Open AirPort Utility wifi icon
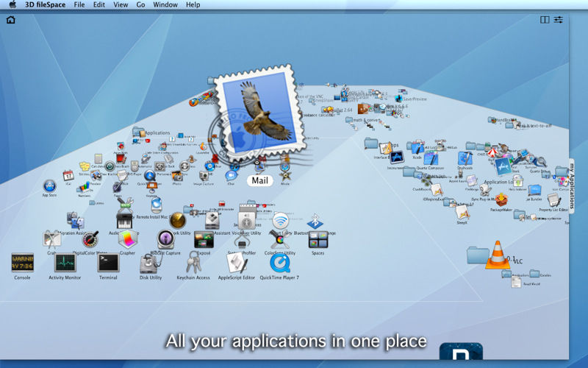588x368 pixels. [281, 221]
